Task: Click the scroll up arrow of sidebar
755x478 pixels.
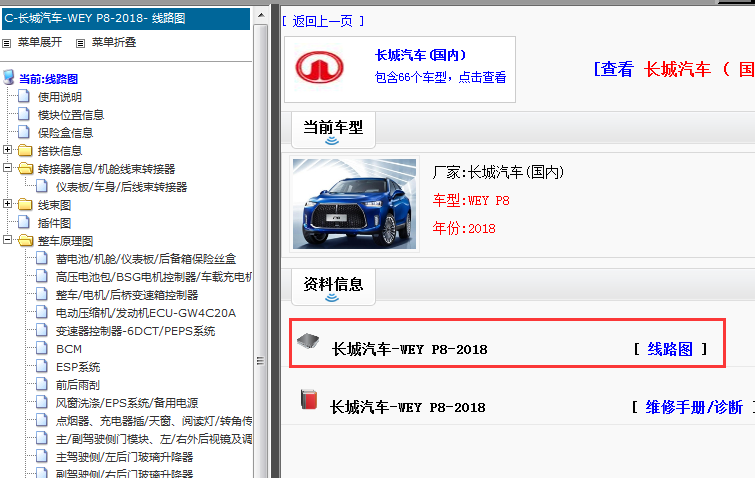Action: coord(260,15)
